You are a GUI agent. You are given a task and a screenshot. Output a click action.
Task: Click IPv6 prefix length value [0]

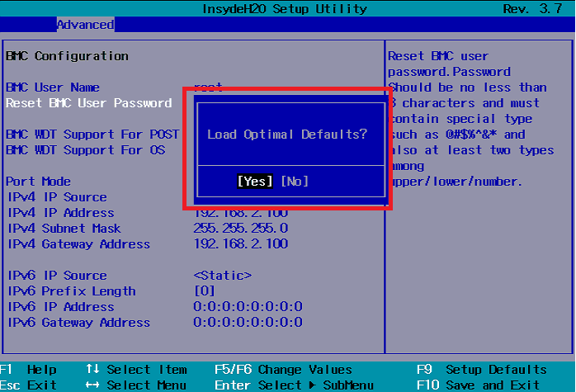(x=205, y=291)
